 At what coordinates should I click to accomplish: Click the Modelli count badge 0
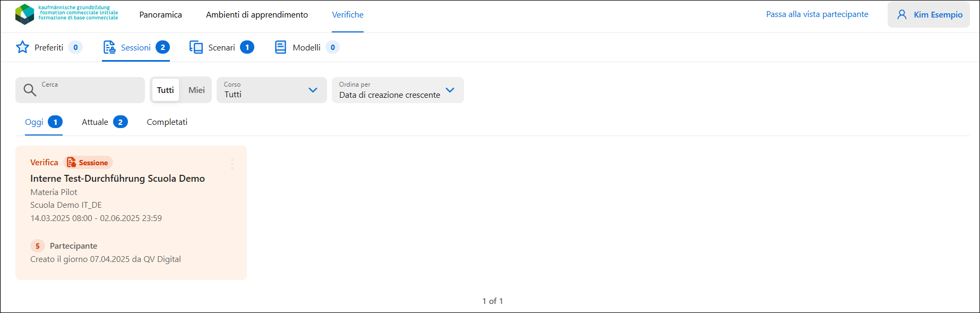pos(333,47)
